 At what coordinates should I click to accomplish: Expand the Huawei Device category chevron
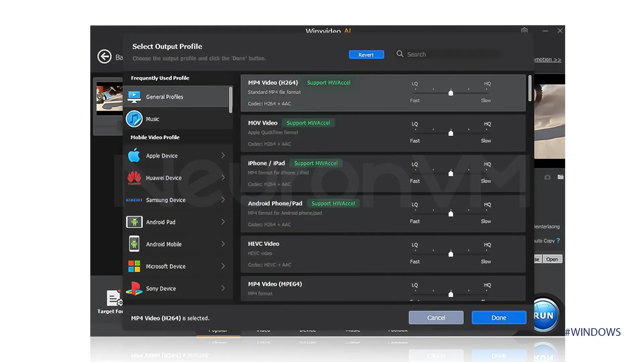(223, 177)
